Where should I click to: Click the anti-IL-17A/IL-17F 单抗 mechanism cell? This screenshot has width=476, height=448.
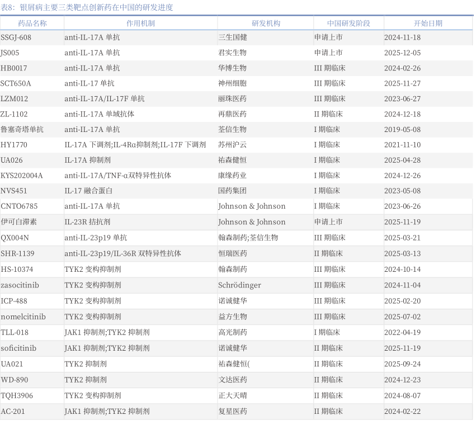(x=104, y=98)
